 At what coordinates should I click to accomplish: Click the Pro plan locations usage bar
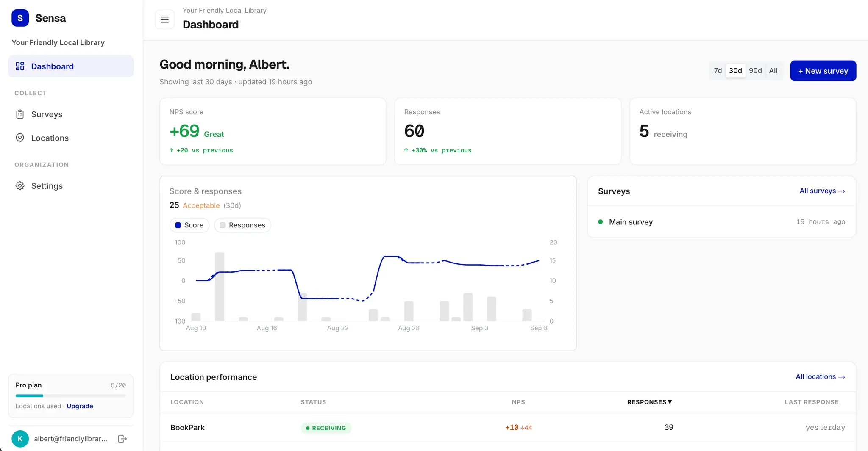click(x=71, y=396)
